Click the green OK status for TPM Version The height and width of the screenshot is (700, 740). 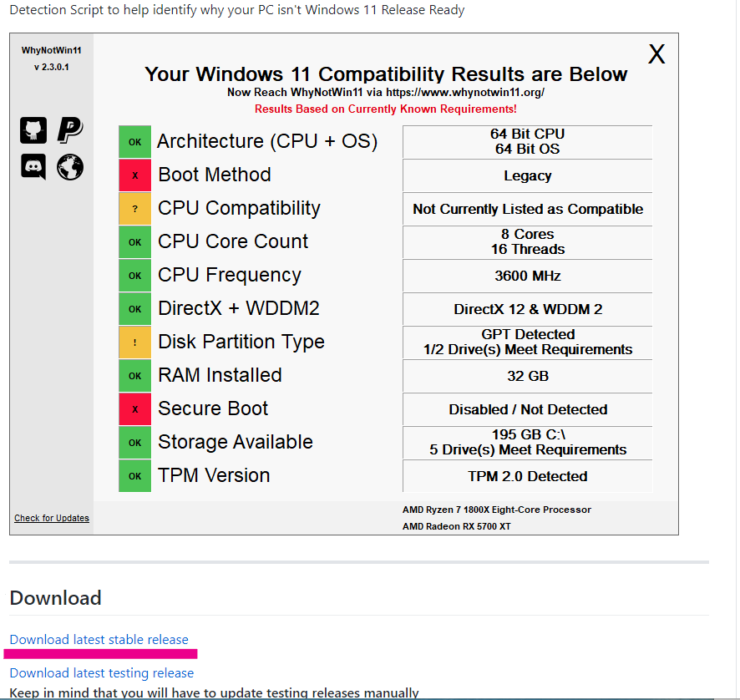pos(135,476)
